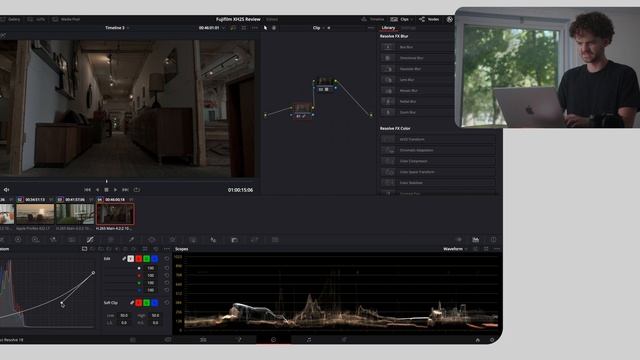Jump to last frame of clip
The height and width of the screenshot is (360, 640).
pos(125,190)
